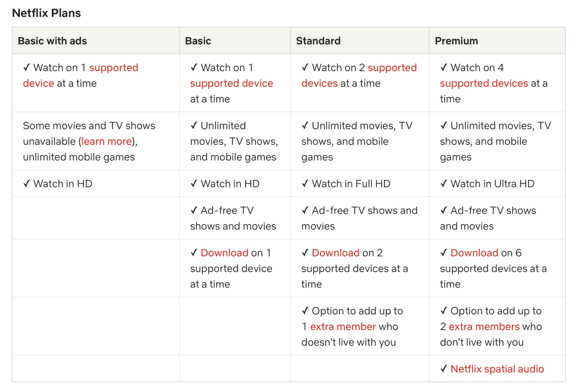
Task: Open the 'extra members' link
Action: click(x=484, y=327)
